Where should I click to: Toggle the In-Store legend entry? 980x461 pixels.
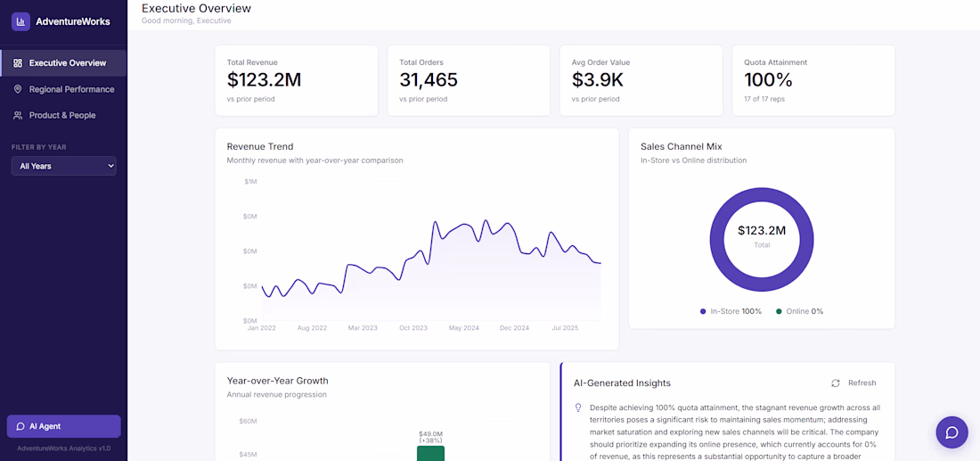(x=731, y=311)
